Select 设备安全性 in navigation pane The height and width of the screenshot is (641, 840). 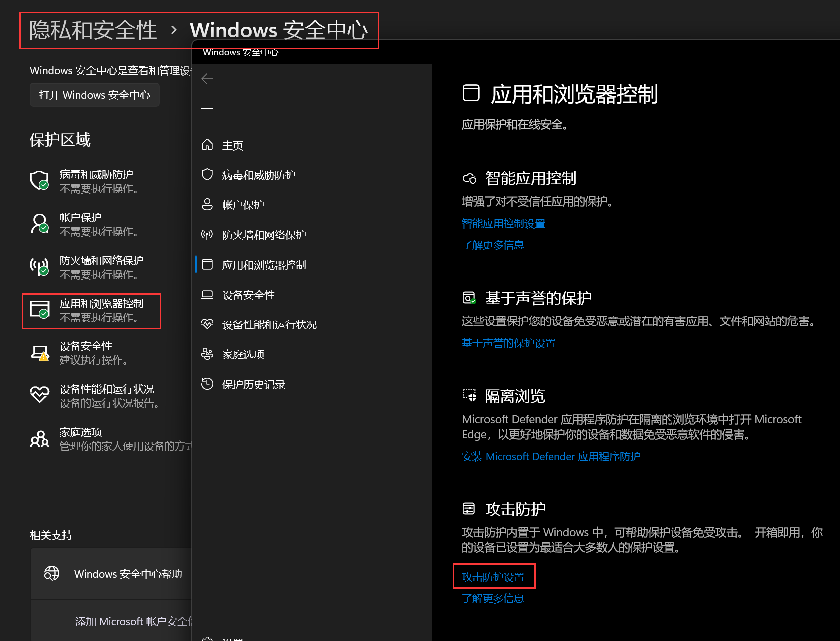[x=312, y=294]
